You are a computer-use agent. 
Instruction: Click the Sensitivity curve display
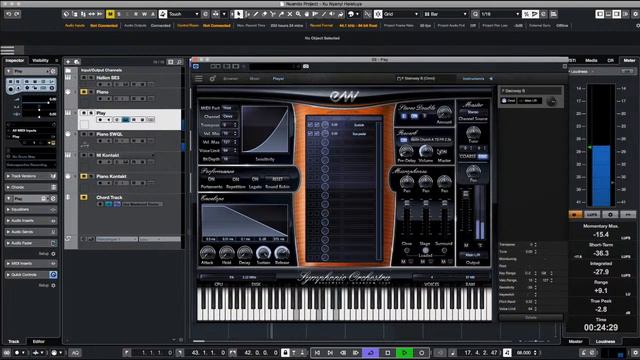coord(265,130)
